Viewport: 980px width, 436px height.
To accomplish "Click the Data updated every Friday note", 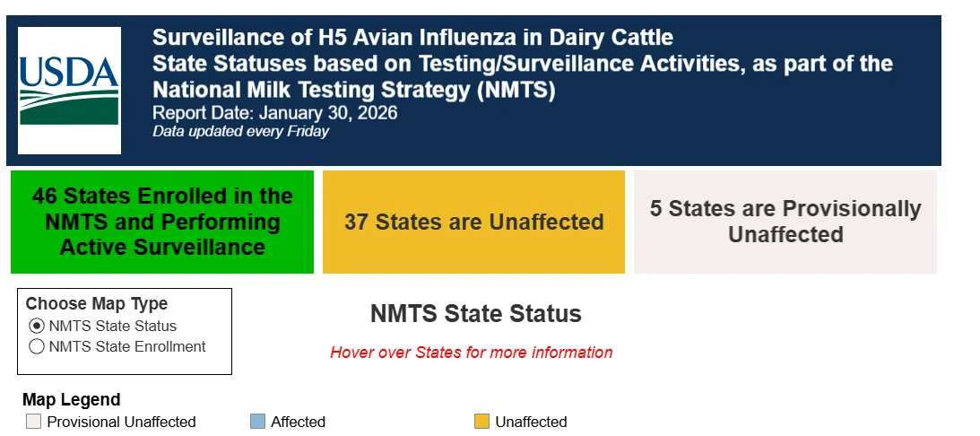I will coord(240,131).
